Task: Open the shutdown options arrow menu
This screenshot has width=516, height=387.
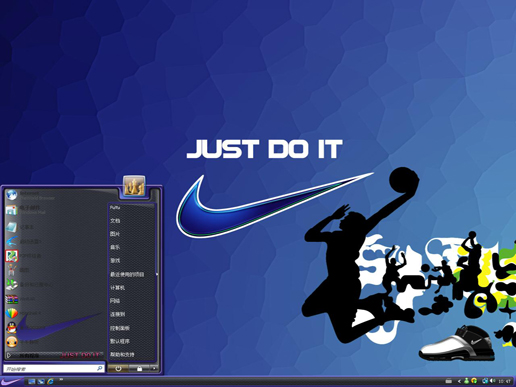Action: point(154,368)
